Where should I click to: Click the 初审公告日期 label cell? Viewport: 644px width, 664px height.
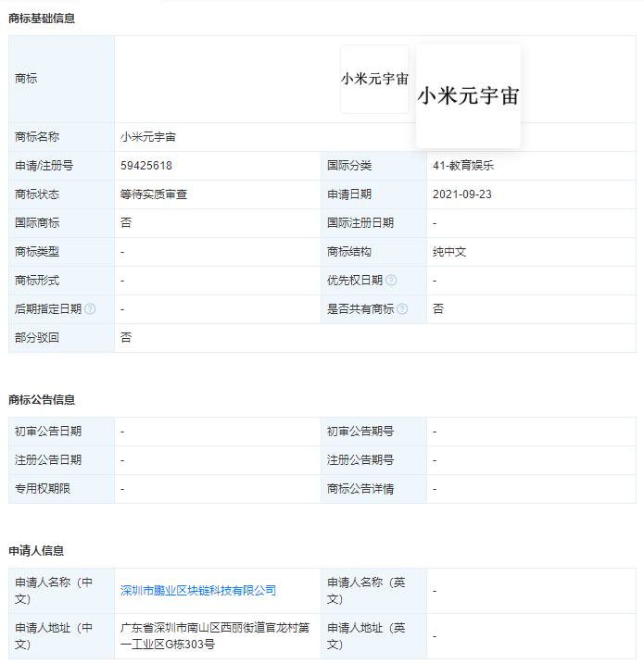click(61, 432)
